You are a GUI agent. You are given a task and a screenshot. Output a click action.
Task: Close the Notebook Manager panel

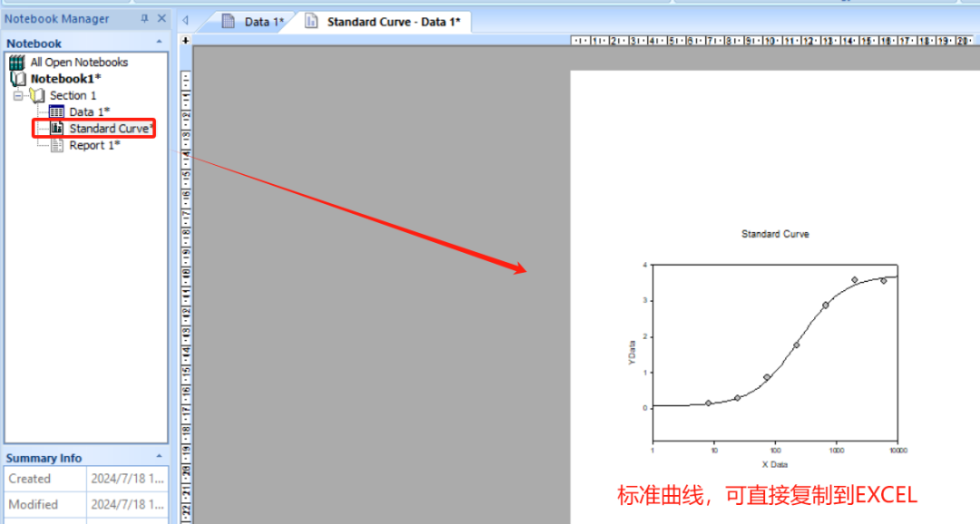(162, 19)
